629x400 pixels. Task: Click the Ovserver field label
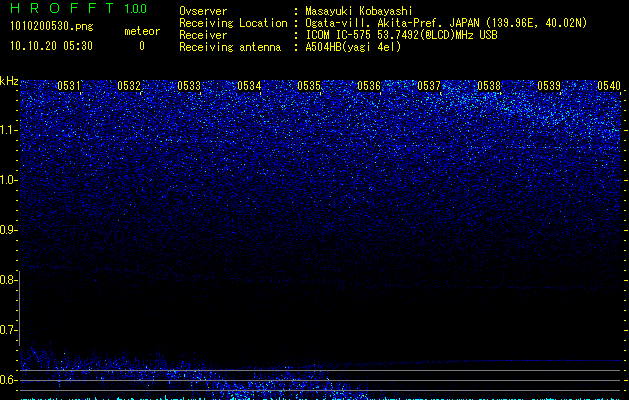pyautogui.click(x=203, y=11)
